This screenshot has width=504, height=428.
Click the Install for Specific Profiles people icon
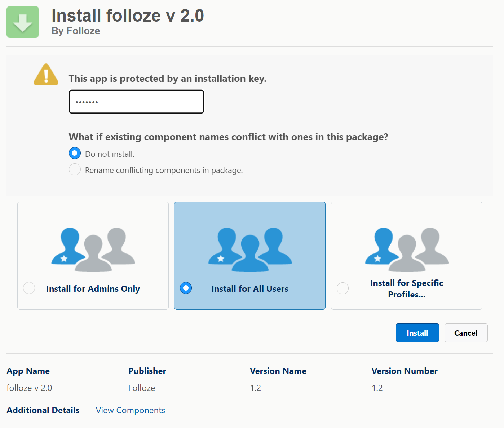click(406, 249)
